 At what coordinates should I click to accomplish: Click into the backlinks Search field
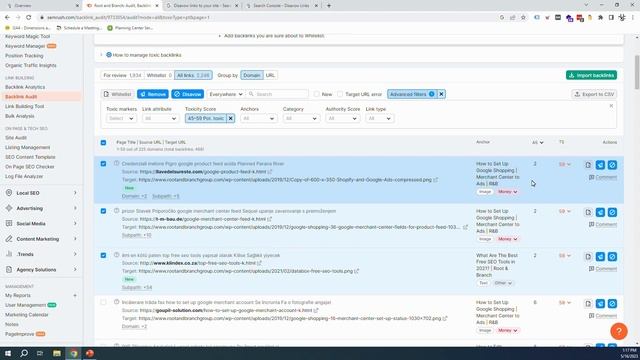coord(278,94)
